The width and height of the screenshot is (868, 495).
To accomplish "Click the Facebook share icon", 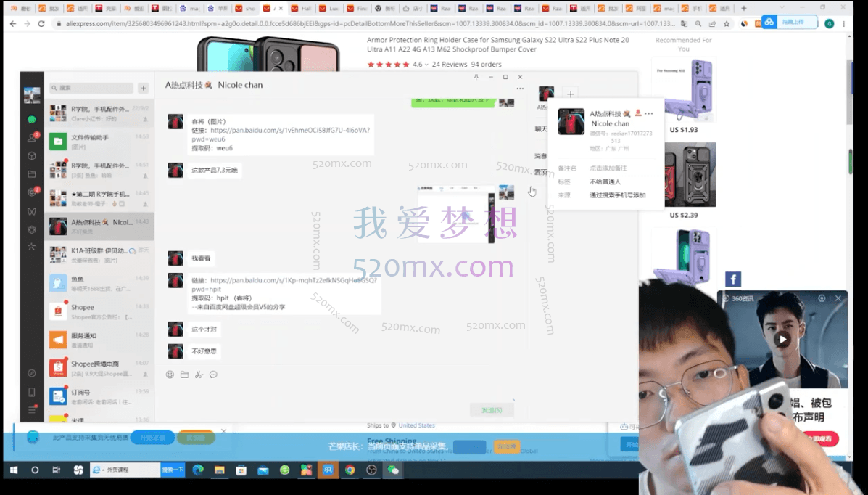I will pos(733,279).
